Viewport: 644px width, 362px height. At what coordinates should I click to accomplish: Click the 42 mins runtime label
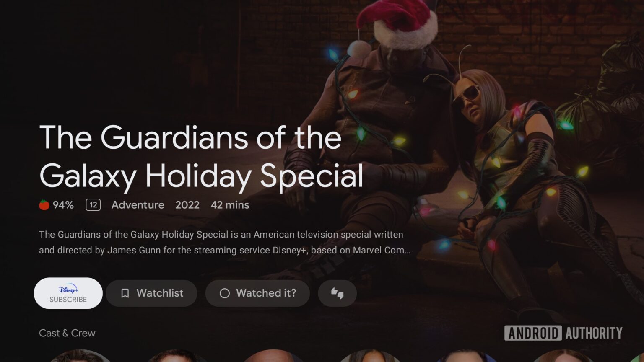pos(230,205)
